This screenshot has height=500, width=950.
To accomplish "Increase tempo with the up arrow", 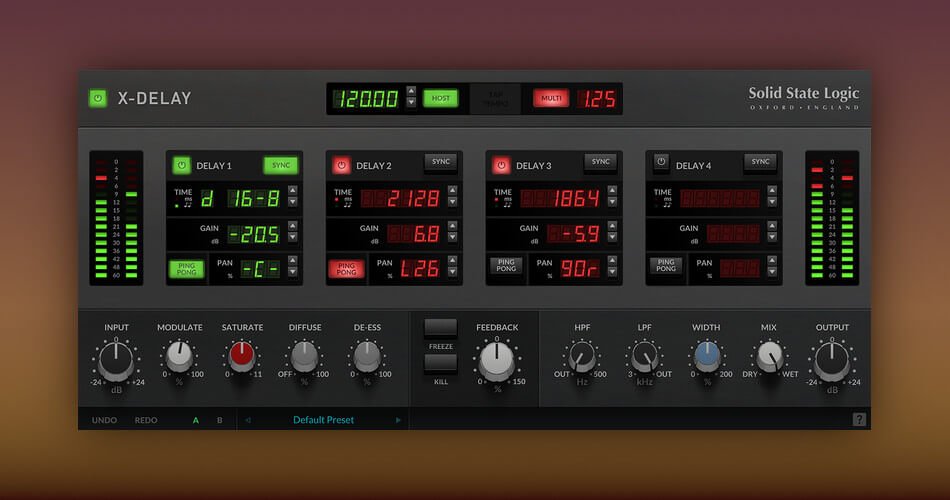I will click(411, 92).
